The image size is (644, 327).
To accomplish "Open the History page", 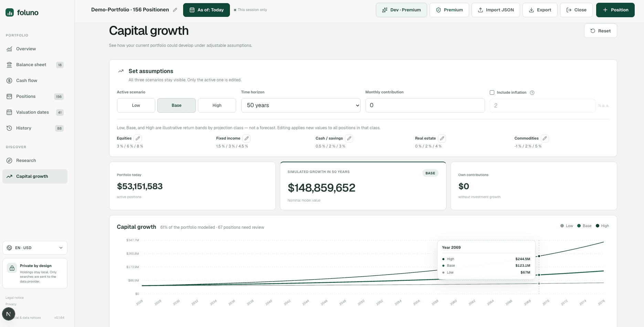I will pos(35,128).
